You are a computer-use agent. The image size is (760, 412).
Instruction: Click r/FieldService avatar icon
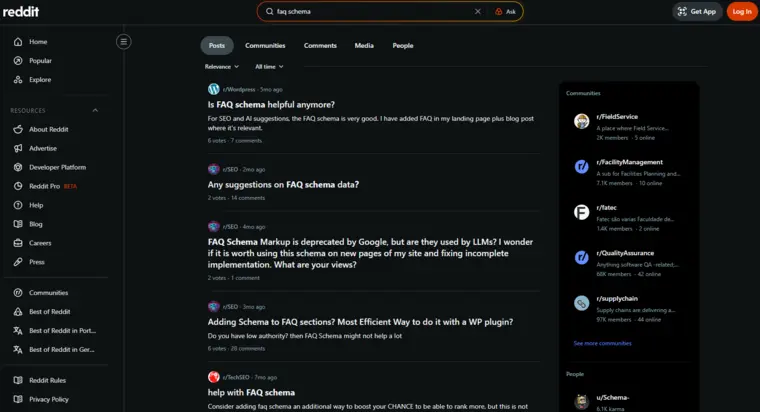click(x=582, y=121)
